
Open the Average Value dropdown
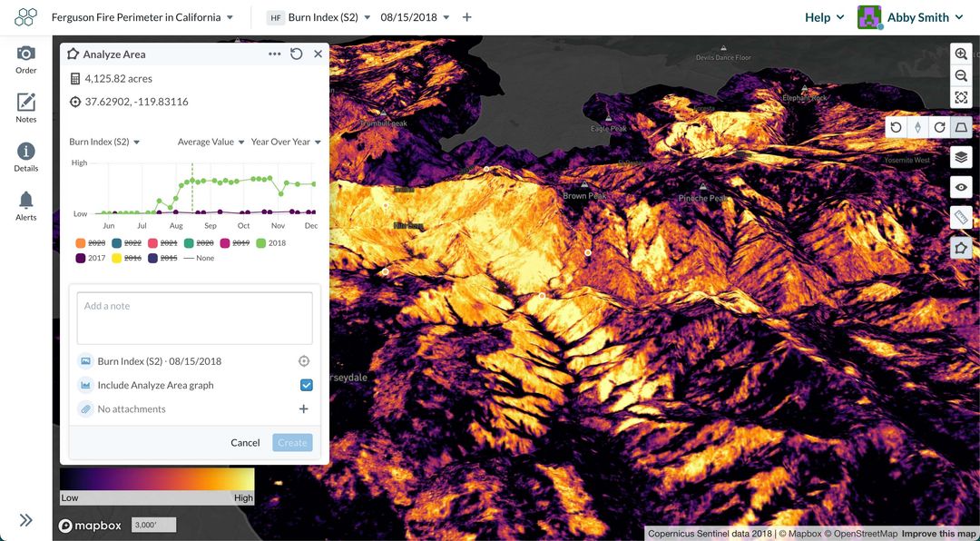tap(209, 143)
